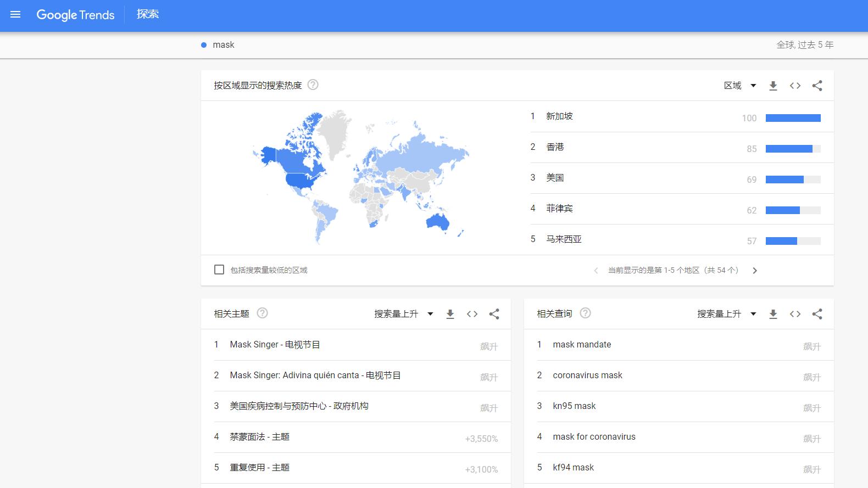
Task: Open the hamburger main menu
Action: 15,15
